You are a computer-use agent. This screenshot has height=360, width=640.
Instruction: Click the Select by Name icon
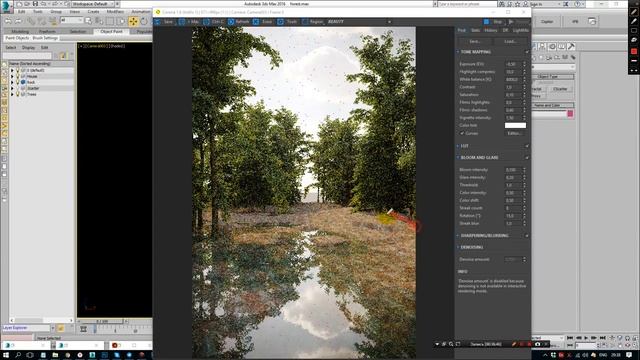[99, 21]
